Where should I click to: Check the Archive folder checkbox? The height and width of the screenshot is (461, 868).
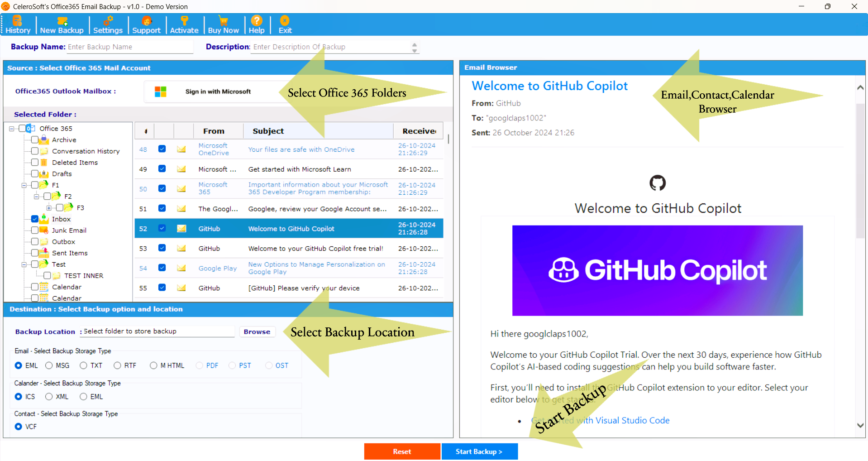tap(35, 139)
